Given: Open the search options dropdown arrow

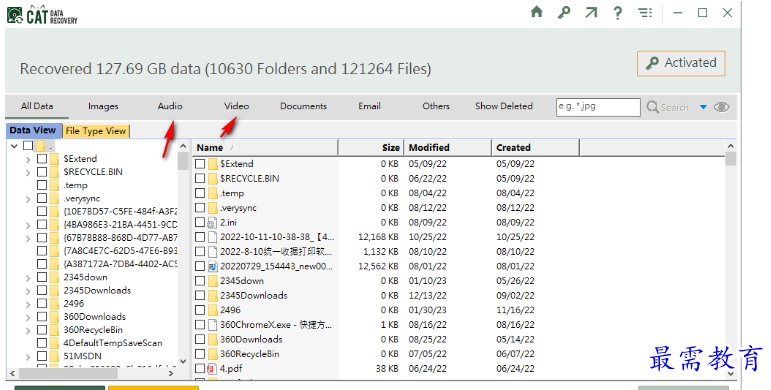Looking at the screenshot, I should coord(703,107).
